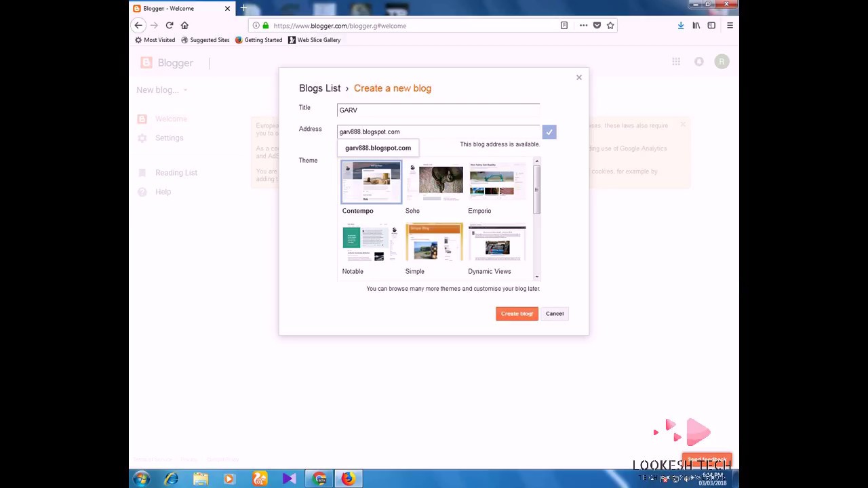Go back with the browser back arrow
This screenshot has width=868, height=488.
(x=138, y=26)
